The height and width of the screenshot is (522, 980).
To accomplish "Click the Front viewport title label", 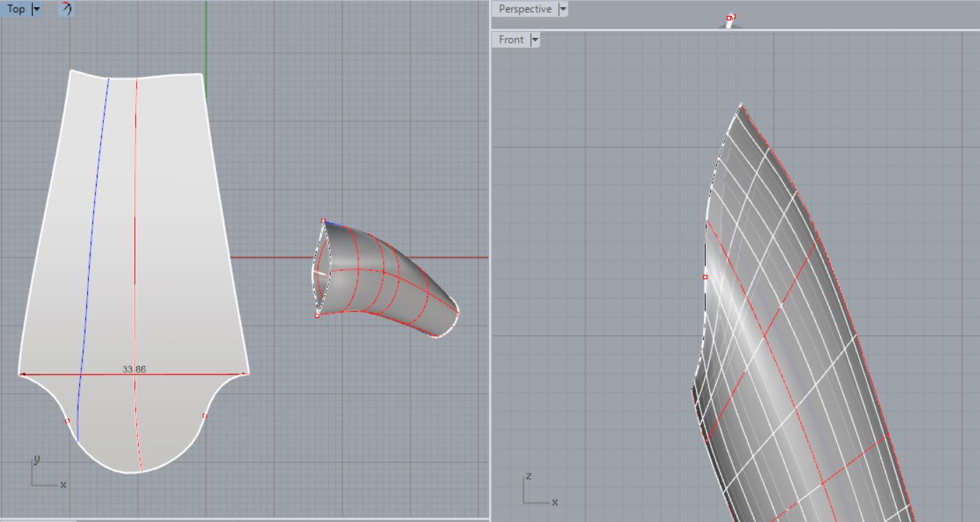I will click(x=511, y=40).
